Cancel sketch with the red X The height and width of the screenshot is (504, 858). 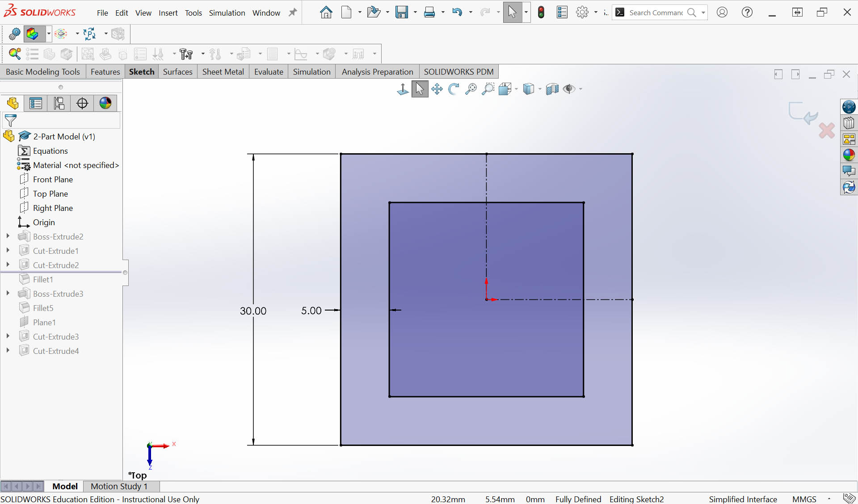(827, 130)
